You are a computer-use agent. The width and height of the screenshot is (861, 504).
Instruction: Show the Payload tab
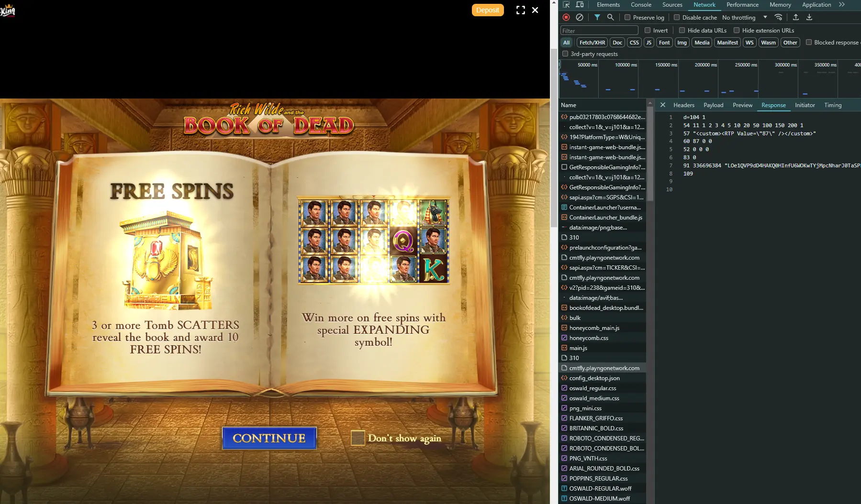point(713,105)
